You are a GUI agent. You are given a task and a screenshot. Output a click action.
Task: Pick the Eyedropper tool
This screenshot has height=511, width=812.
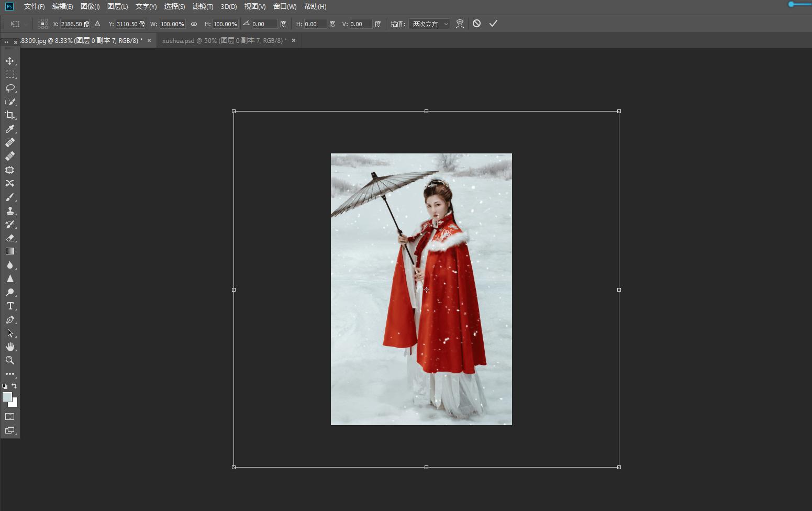pos(9,129)
